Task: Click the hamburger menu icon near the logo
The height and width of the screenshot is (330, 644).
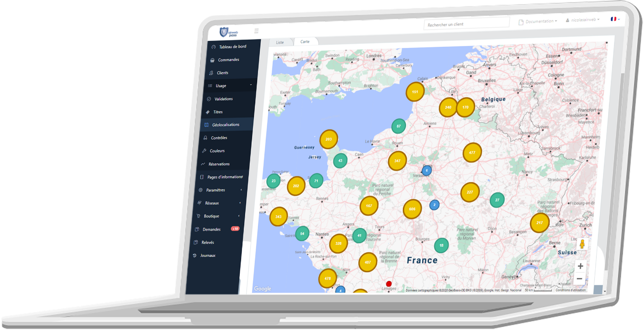Action: tap(256, 31)
